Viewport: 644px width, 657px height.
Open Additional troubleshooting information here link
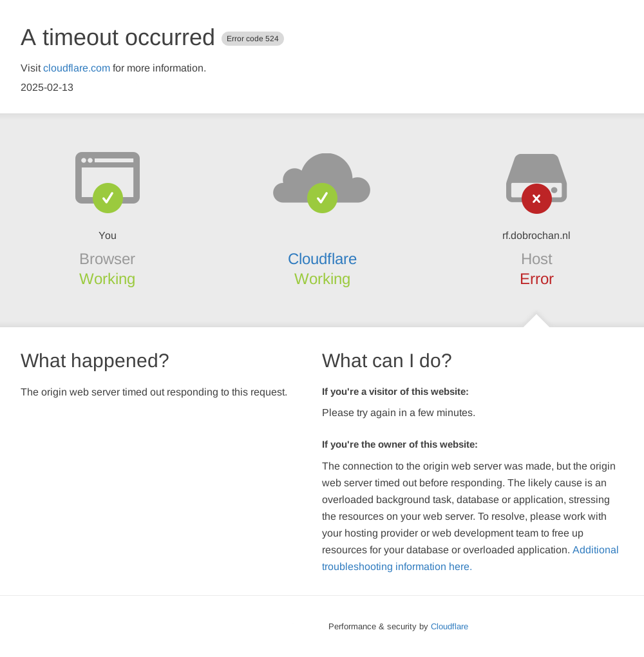coord(470,558)
